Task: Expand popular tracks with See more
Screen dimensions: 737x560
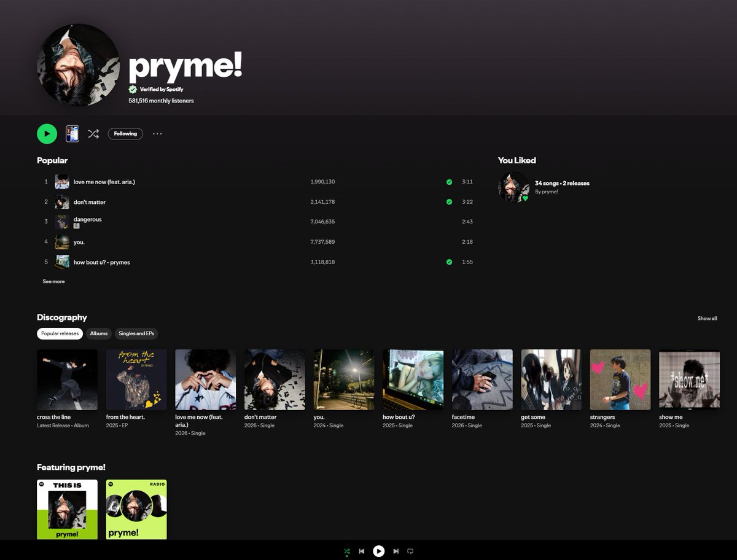Action: 53,281
